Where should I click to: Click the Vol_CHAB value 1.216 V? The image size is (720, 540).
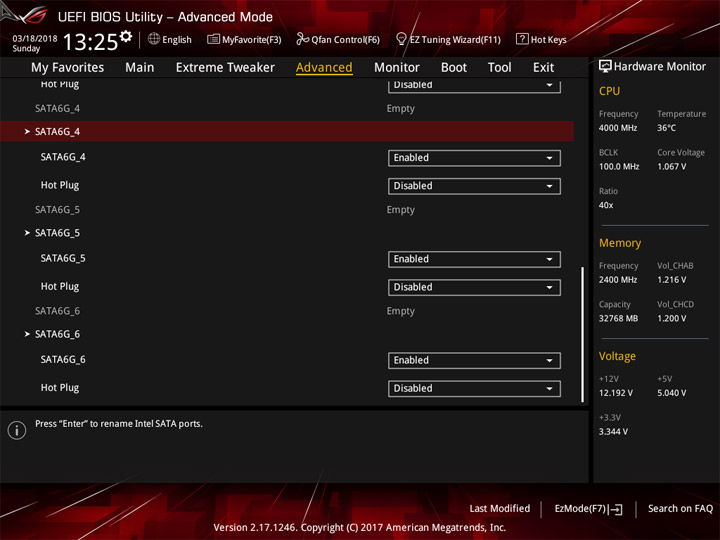click(x=671, y=280)
